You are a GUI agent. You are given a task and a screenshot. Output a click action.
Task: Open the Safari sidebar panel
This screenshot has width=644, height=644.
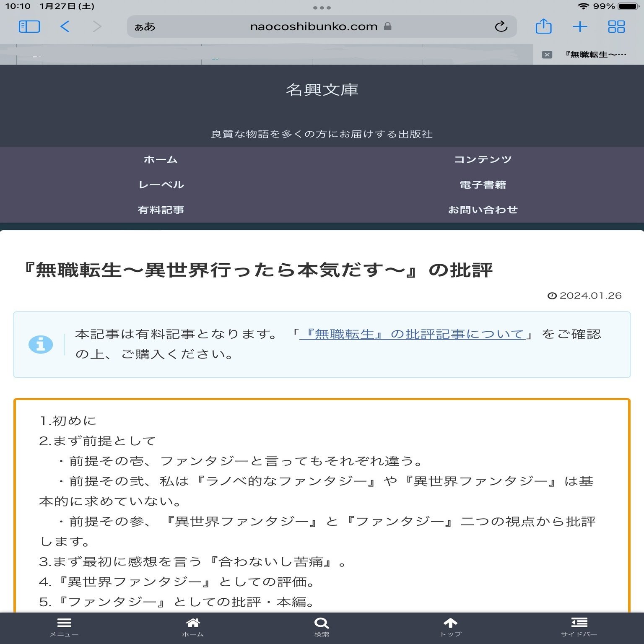pyautogui.click(x=29, y=27)
